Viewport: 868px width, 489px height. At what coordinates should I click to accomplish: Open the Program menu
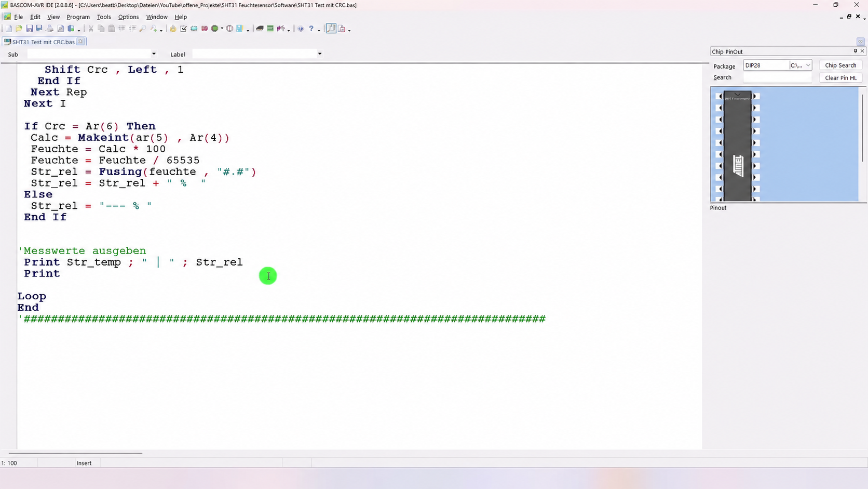pos(78,17)
